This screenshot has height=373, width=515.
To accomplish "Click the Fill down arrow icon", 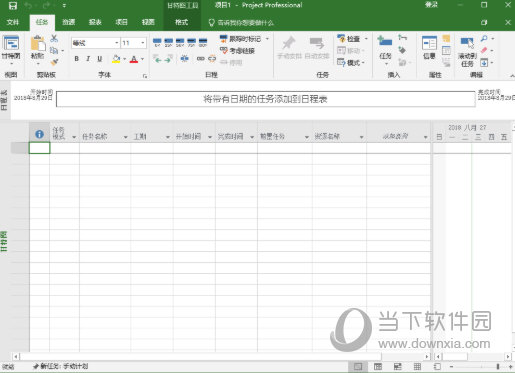I will (x=484, y=62).
